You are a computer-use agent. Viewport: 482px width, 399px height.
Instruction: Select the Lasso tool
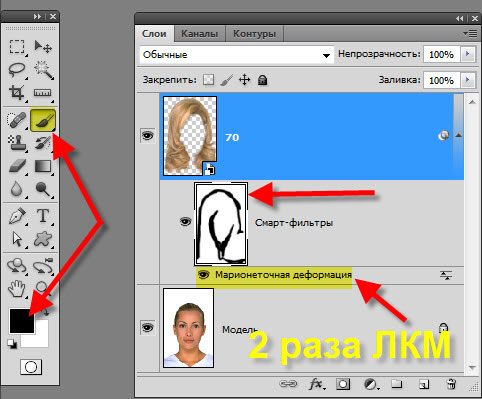pyautogui.click(x=17, y=69)
